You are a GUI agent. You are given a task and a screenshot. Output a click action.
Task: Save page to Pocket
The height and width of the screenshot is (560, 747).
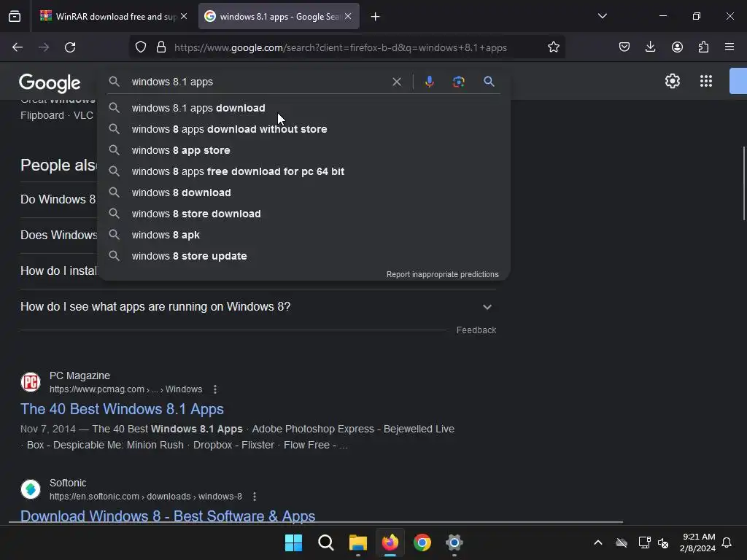pos(624,47)
